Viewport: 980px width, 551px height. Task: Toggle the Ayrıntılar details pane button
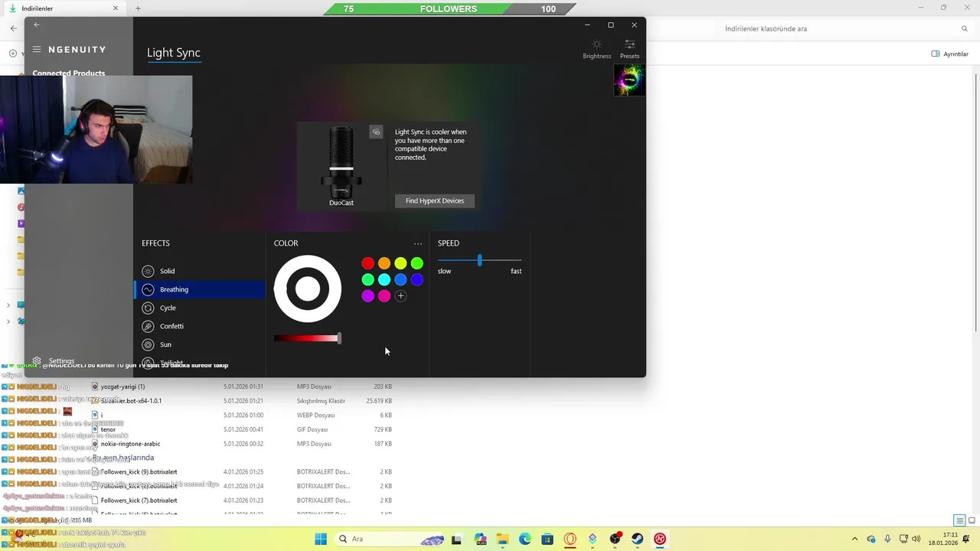point(950,54)
